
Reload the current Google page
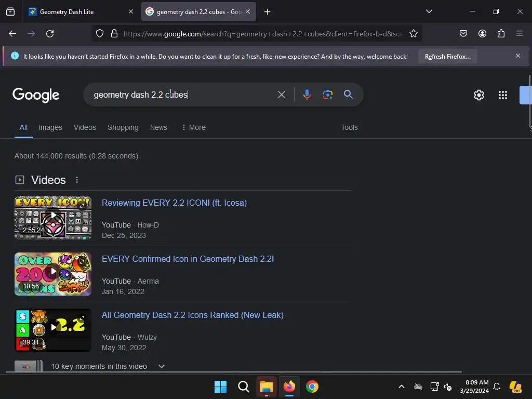pyautogui.click(x=50, y=34)
